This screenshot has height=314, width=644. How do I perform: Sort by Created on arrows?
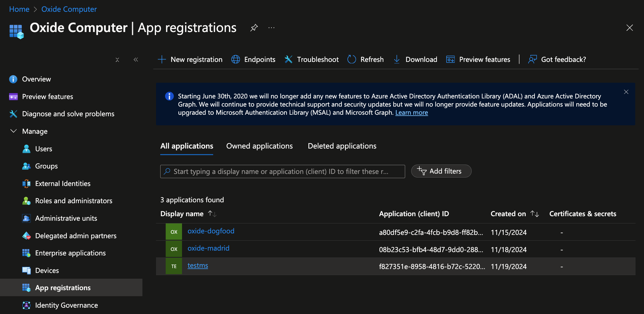(535, 214)
